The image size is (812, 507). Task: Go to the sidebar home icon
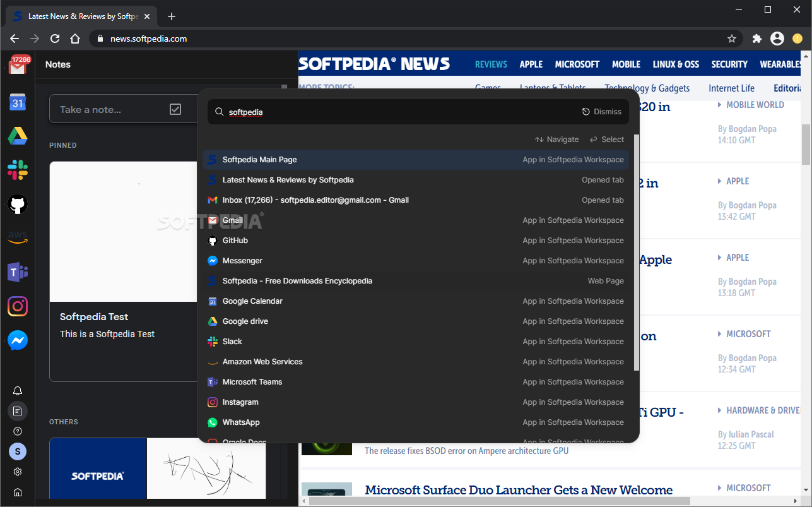click(x=18, y=492)
